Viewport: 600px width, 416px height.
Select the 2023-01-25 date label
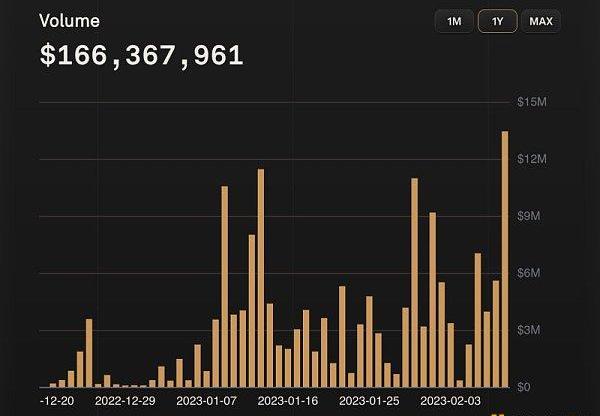[371, 400]
